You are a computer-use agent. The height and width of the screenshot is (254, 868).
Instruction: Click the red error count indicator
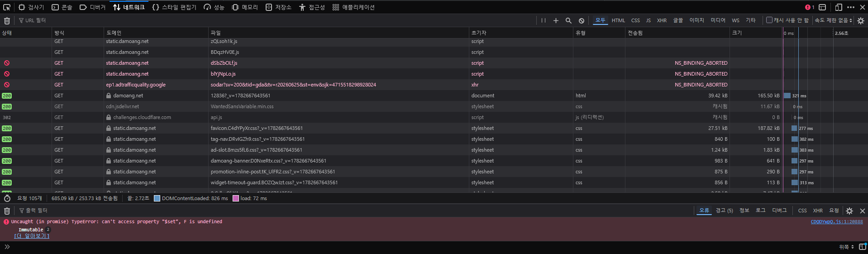pyautogui.click(x=810, y=7)
